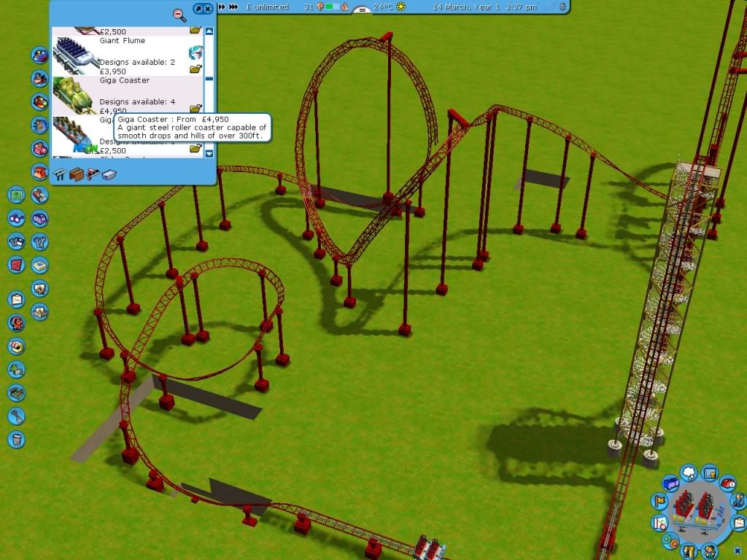Open designs folder on the £2,500 Neon coaster row

(x=196, y=149)
